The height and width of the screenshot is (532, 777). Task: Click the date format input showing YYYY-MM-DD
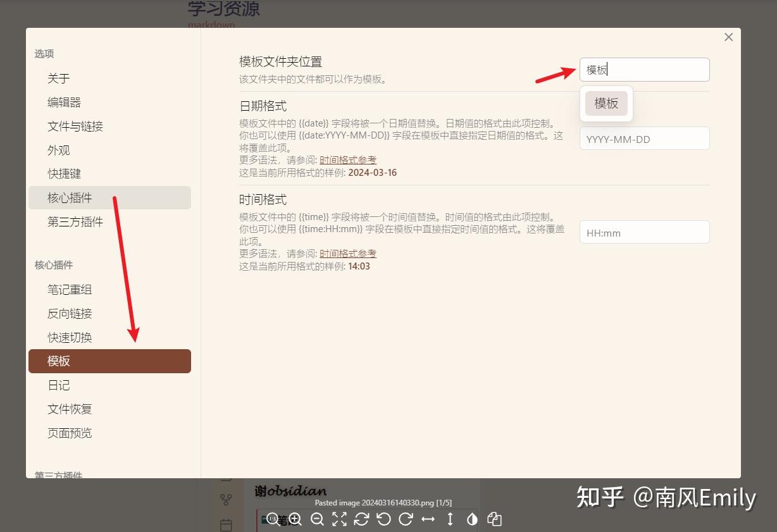click(x=644, y=138)
